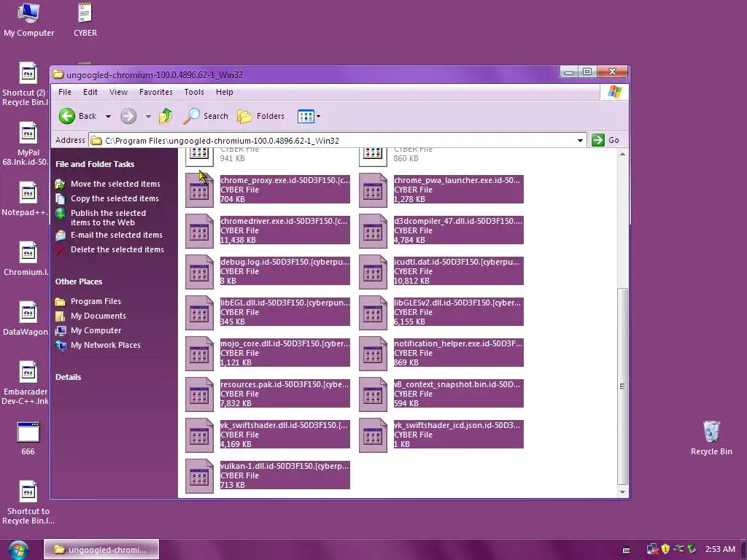Select vulkan-1.dll encrypted file icon
747x560 pixels.
pyautogui.click(x=199, y=476)
